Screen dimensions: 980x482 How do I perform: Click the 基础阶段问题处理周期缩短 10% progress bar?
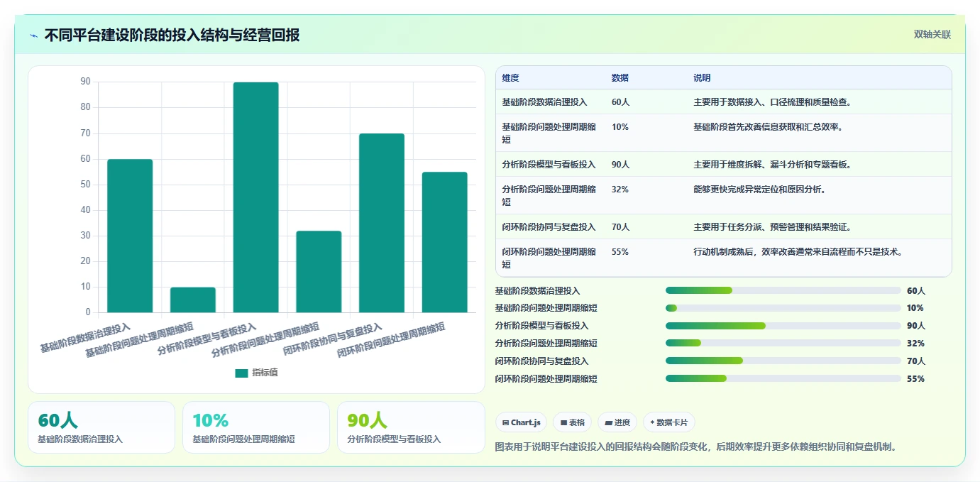coord(783,308)
